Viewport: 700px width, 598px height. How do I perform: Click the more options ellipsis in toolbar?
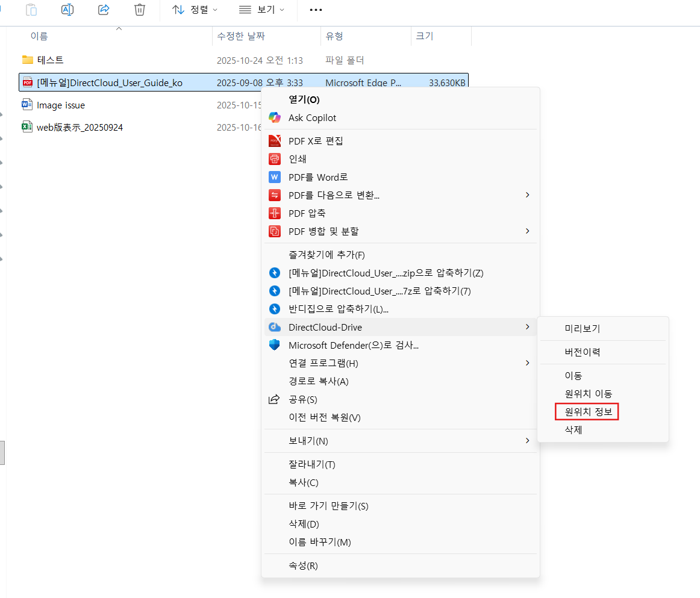point(315,10)
